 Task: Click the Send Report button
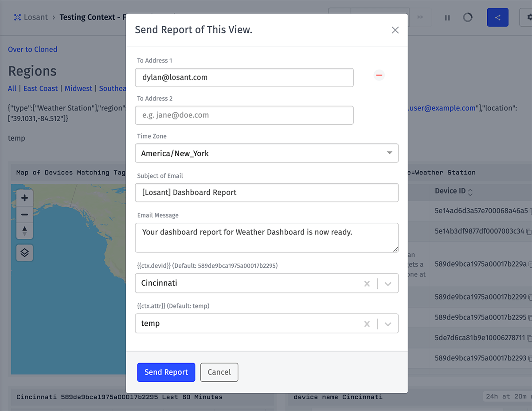click(x=166, y=372)
